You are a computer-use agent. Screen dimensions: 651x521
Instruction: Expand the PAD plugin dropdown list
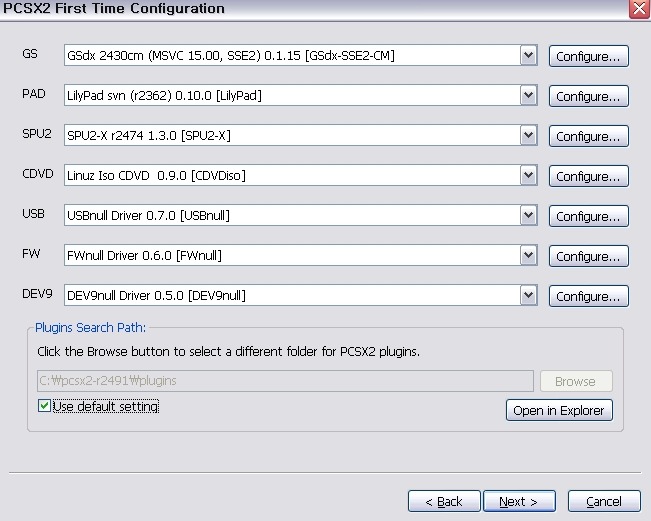(x=529, y=96)
